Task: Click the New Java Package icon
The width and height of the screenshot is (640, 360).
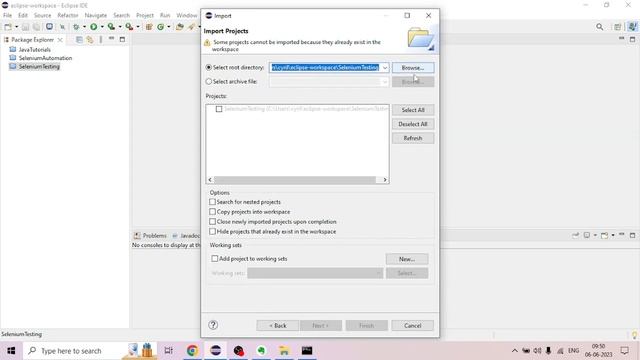Action: [149, 27]
